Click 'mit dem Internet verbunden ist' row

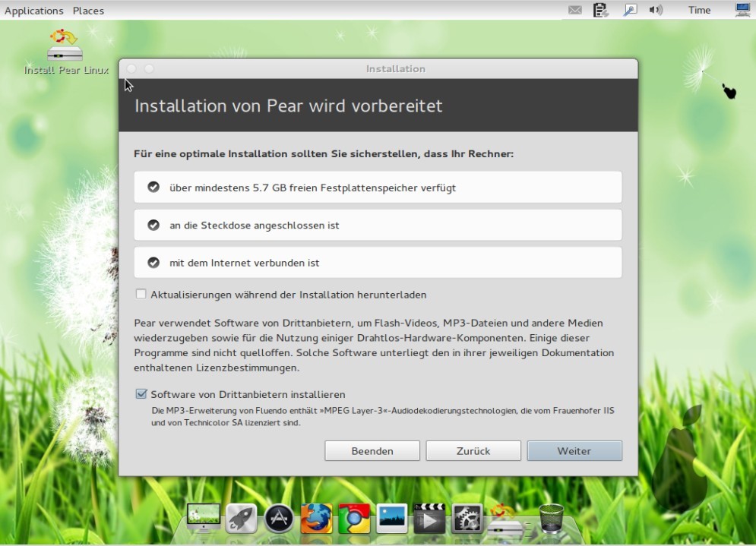pyautogui.click(x=378, y=263)
